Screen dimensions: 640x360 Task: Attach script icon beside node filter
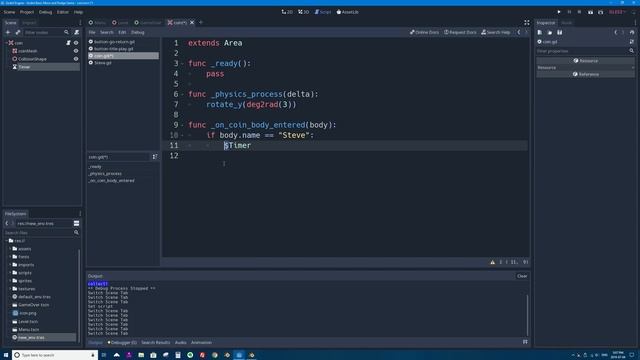[x=76, y=32]
